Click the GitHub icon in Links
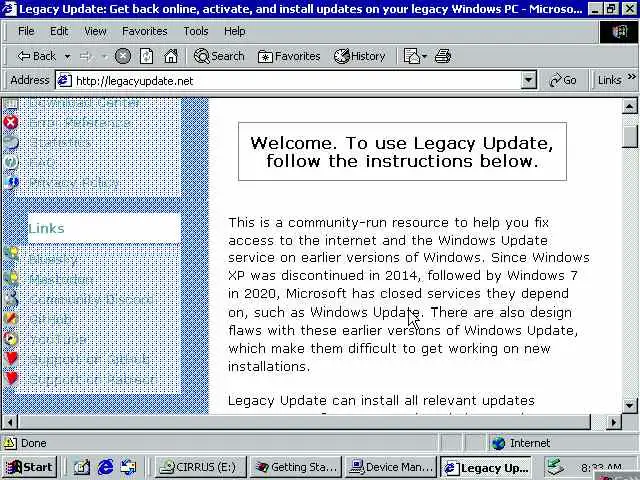This screenshot has width=640, height=480. pos(11,318)
